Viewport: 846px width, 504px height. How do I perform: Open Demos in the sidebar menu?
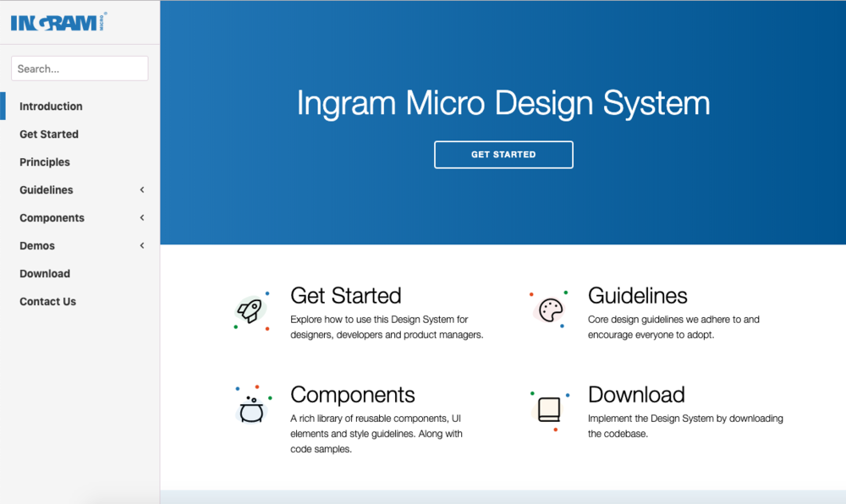click(37, 246)
